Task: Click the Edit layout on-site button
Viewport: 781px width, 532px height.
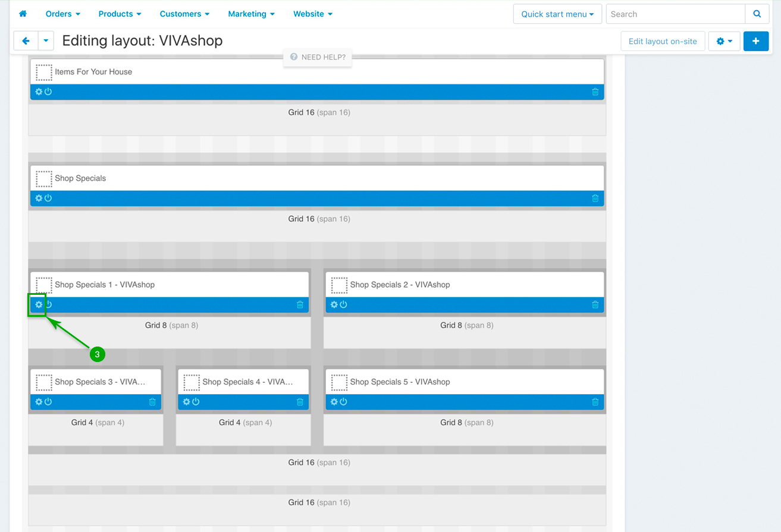Action: [x=663, y=41]
